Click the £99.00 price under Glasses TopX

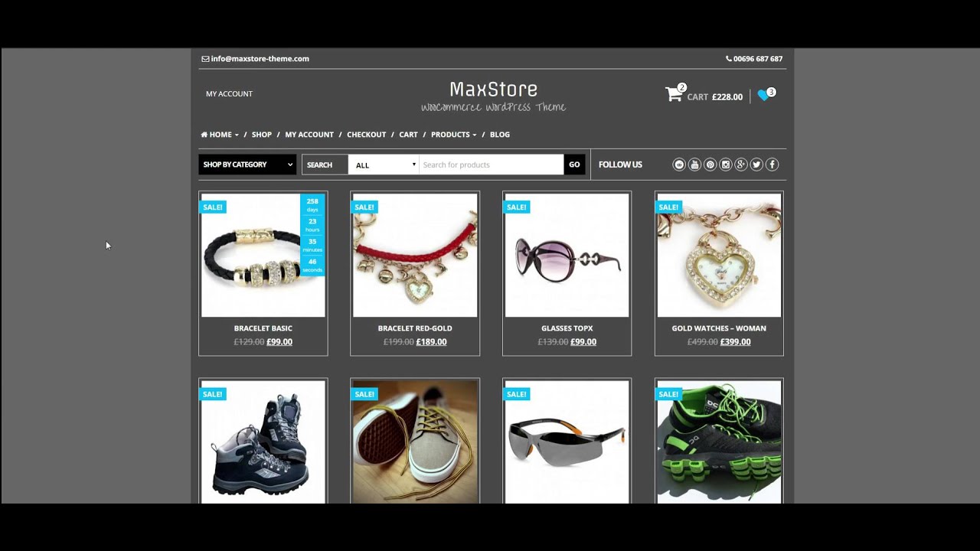tap(583, 342)
